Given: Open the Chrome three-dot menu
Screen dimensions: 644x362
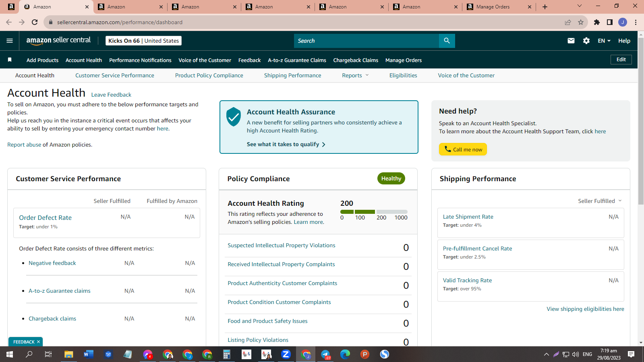Looking at the screenshot, I should (636, 22).
